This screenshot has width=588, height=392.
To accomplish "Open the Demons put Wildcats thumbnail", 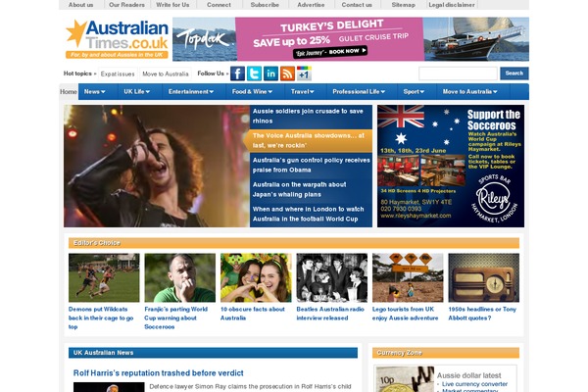I will [x=104, y=277].
